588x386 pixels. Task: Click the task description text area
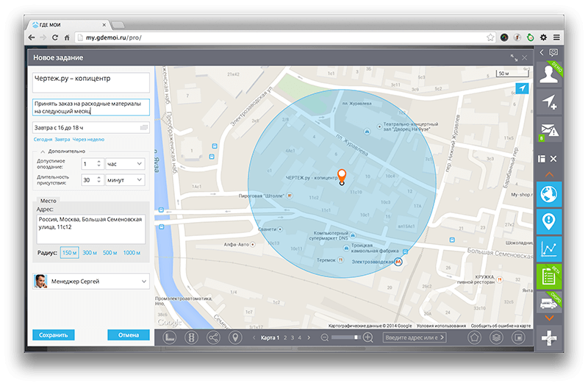(91, 107)
